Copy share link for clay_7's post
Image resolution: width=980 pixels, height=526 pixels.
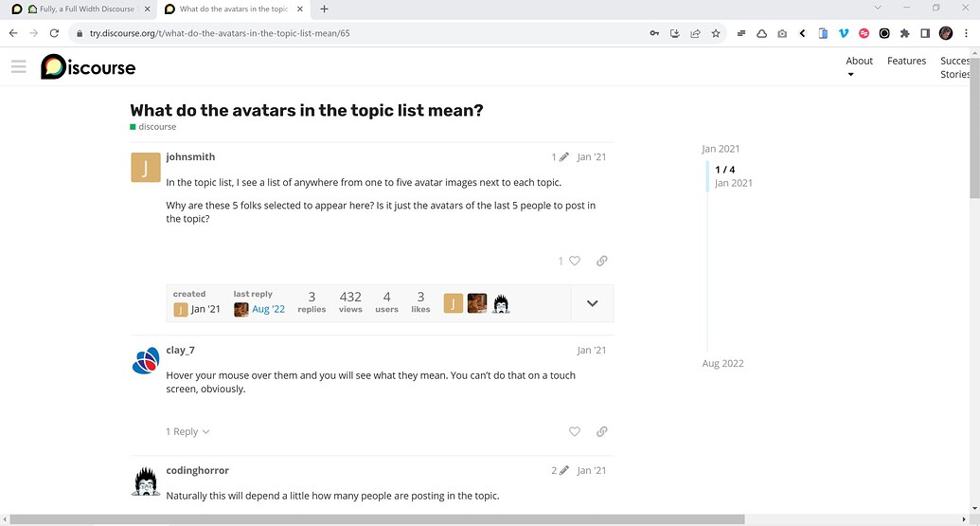[601, 431]
